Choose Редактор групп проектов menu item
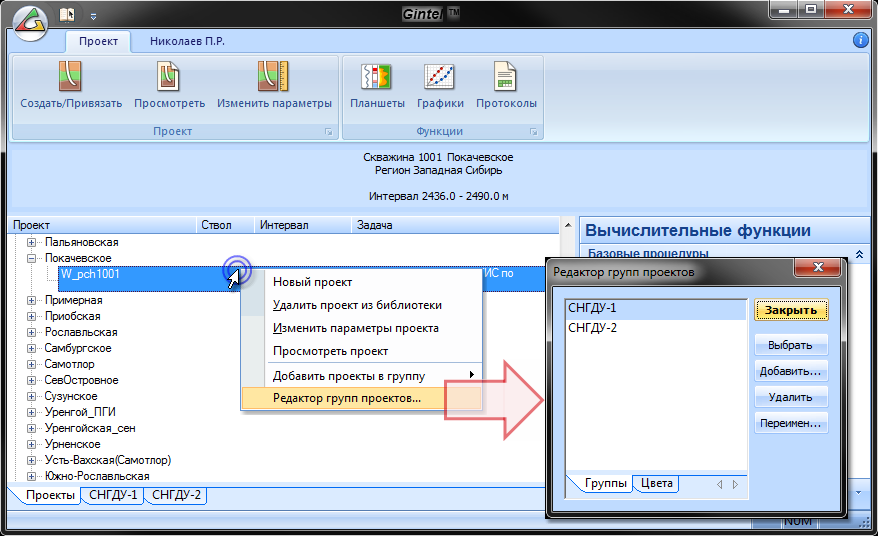This screenshot has height=536, width=878. click(362, 398)
